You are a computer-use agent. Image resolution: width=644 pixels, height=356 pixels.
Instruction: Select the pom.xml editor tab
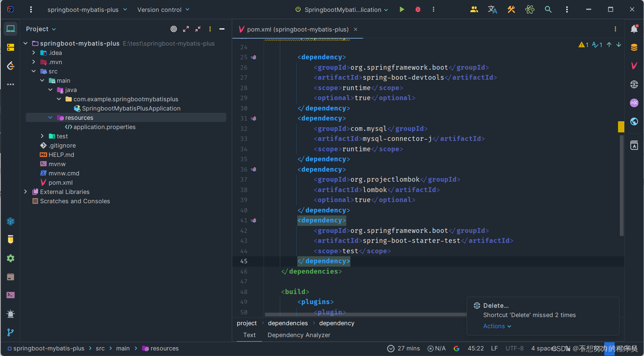pyautogui.click(x=297, y=29)
